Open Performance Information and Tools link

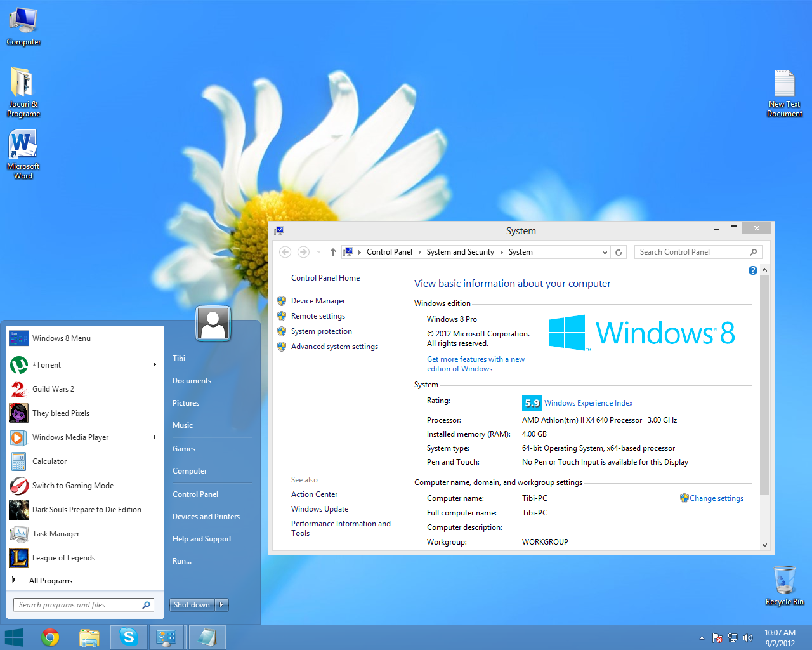pos(341,528)
